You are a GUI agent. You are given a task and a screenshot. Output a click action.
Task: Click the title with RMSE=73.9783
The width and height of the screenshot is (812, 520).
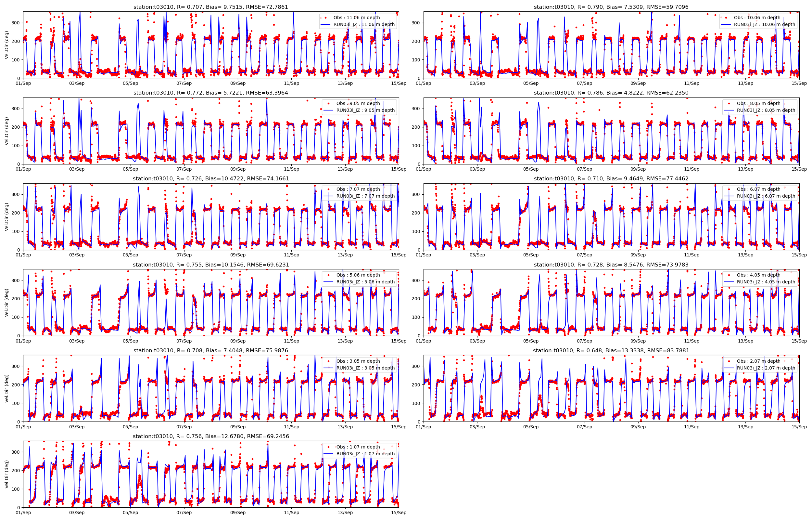(611, 265)
